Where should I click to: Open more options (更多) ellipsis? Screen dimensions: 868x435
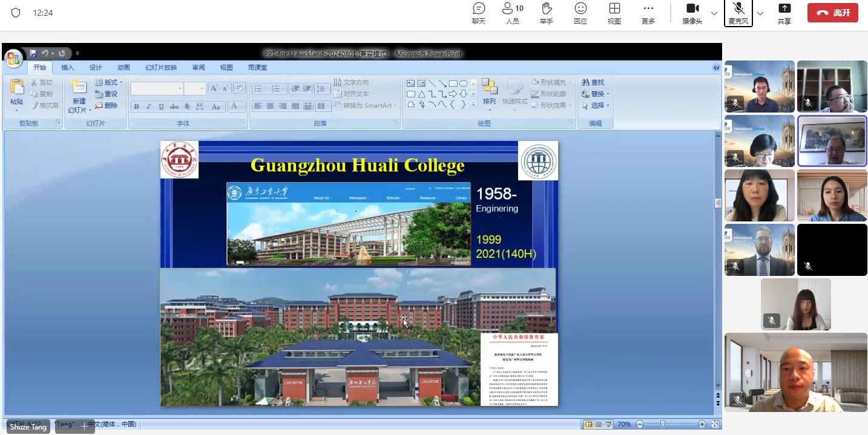648,13
